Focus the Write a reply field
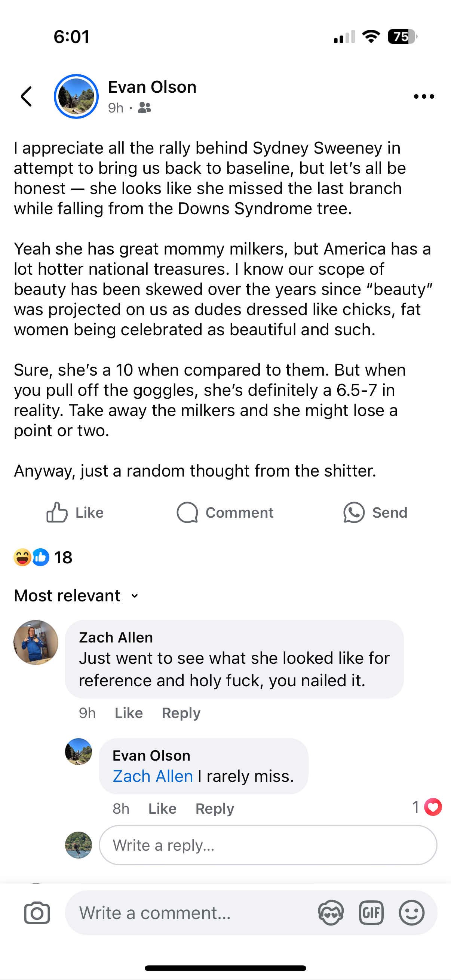451x980 pixels. [267, 845]
